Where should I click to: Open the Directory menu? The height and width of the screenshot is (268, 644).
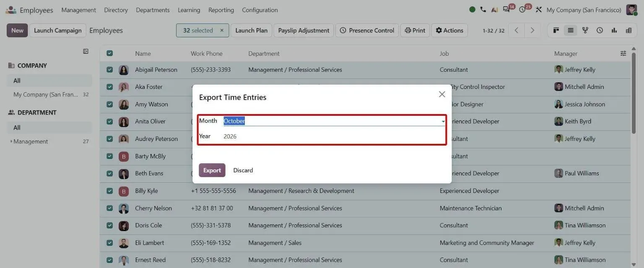[116, 10]
